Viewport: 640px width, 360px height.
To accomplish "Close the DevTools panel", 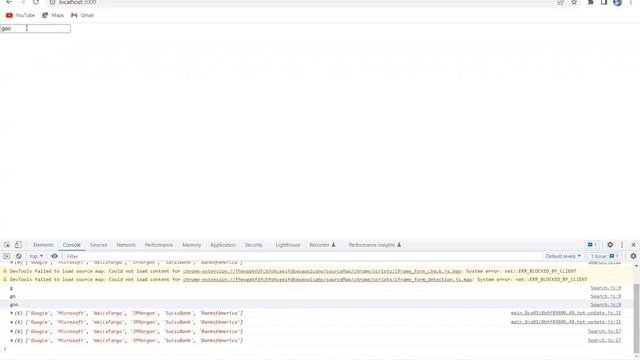I will point(633,245).
